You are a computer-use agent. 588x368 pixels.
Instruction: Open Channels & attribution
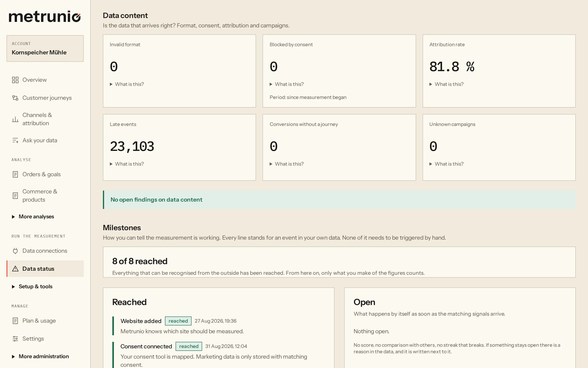click(45, 119)
